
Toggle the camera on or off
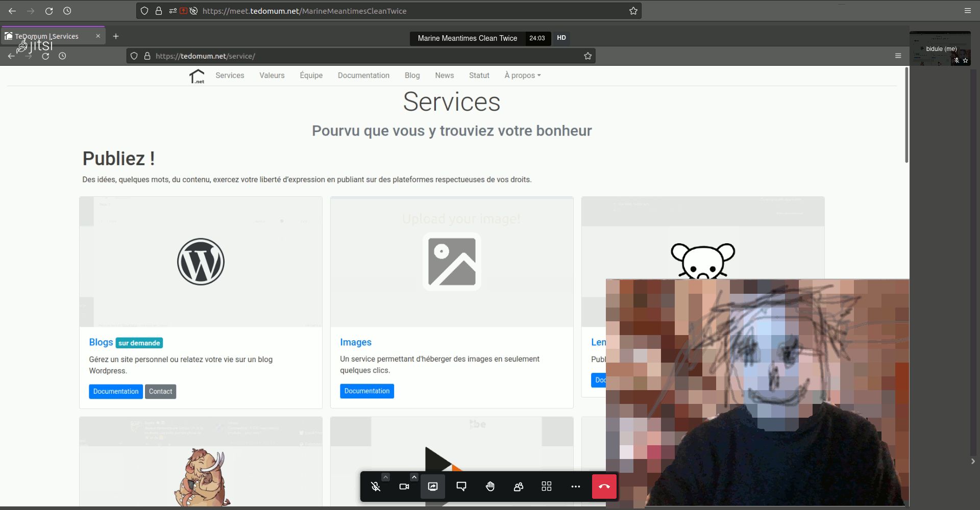[404, 487]
